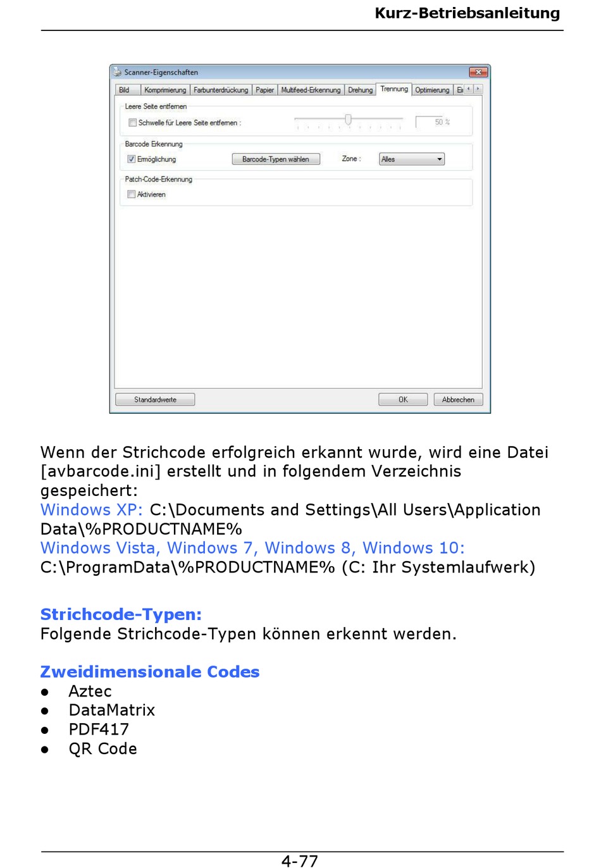
Task: Show the Optimierung tab
Action: [x=432, y=90]
